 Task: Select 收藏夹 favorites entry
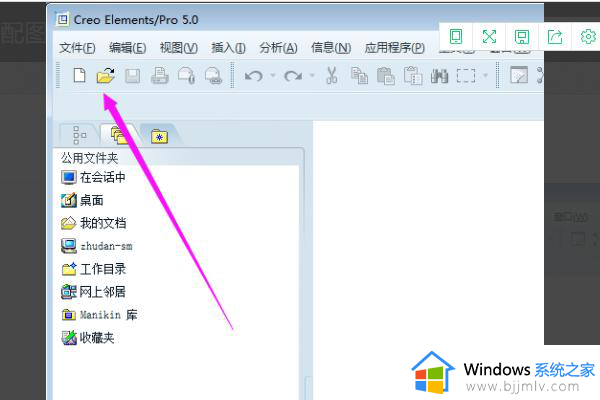pyautogui.click(x=88, y=338)
